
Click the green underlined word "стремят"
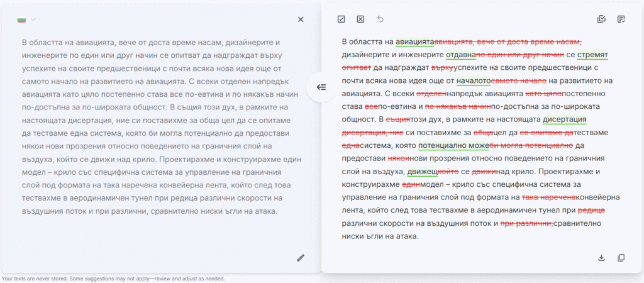point(592,55)
